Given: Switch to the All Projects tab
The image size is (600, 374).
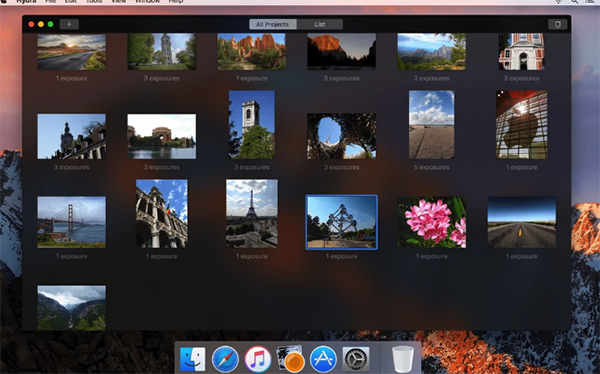Looking at the screenshot, I should pos(272,24).
